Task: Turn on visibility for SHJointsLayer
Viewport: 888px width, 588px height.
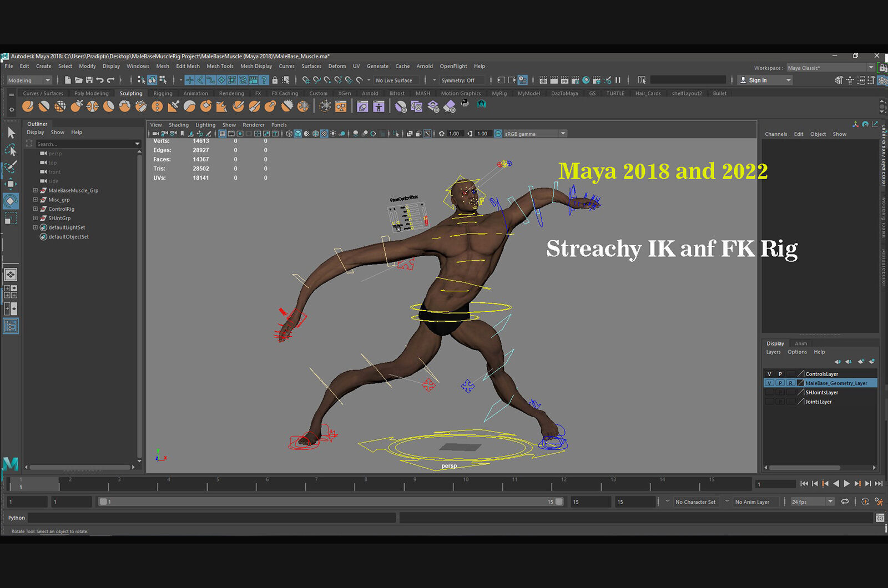Action: click(769, 393)
